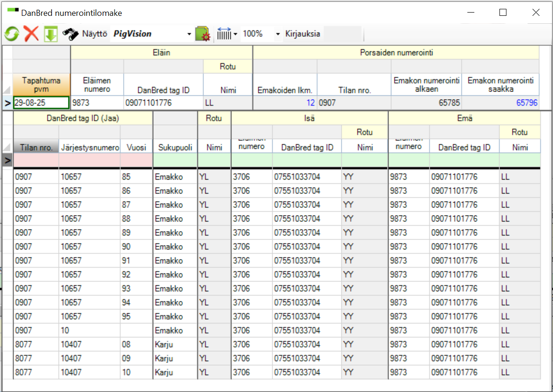The width and height of the screenshot is (553, 392).
Task: Click YL breed cell in Vuosi 89 row
Action: [214, 232]
